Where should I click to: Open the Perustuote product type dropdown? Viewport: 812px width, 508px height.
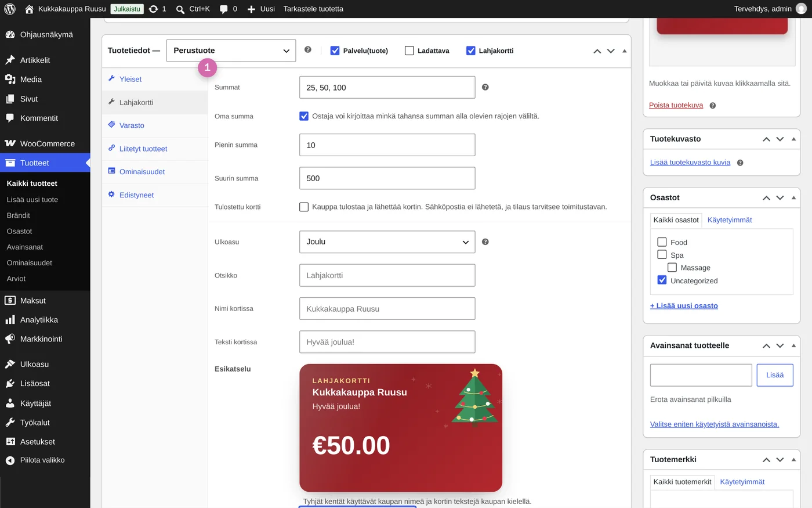click(231, 51)
